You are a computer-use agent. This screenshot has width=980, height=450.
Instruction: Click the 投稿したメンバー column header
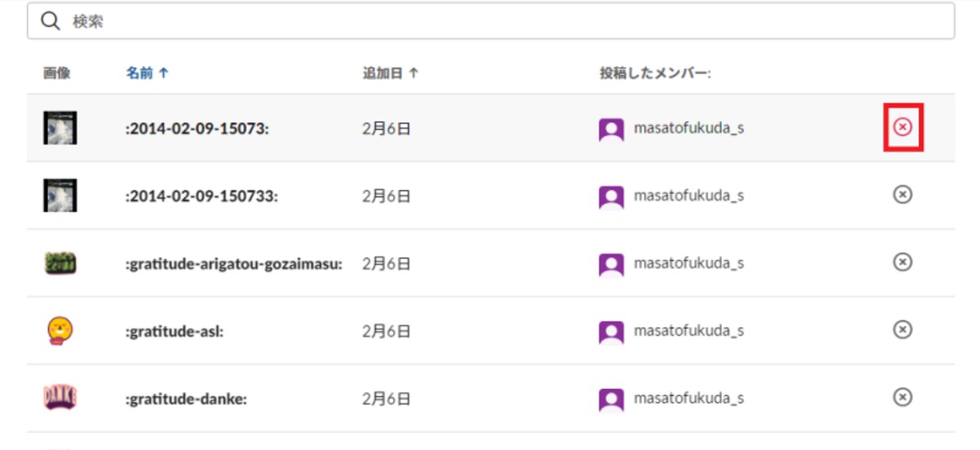(655, 73)
